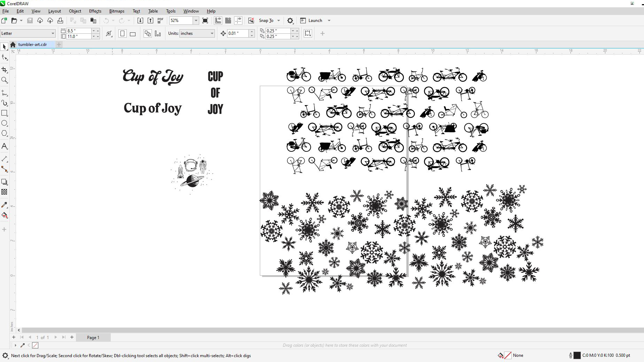Select the Connector tool

point(5,169)
